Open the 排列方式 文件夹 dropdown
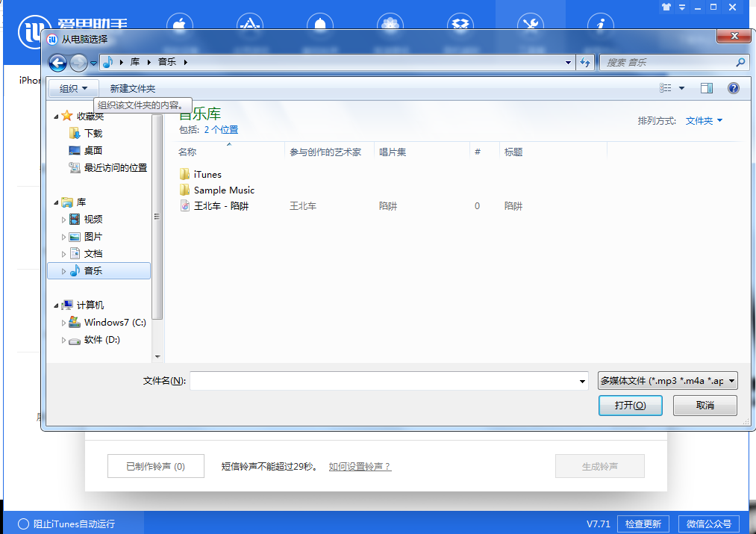This screenshot has height=534, width=756. coord(704,120)
